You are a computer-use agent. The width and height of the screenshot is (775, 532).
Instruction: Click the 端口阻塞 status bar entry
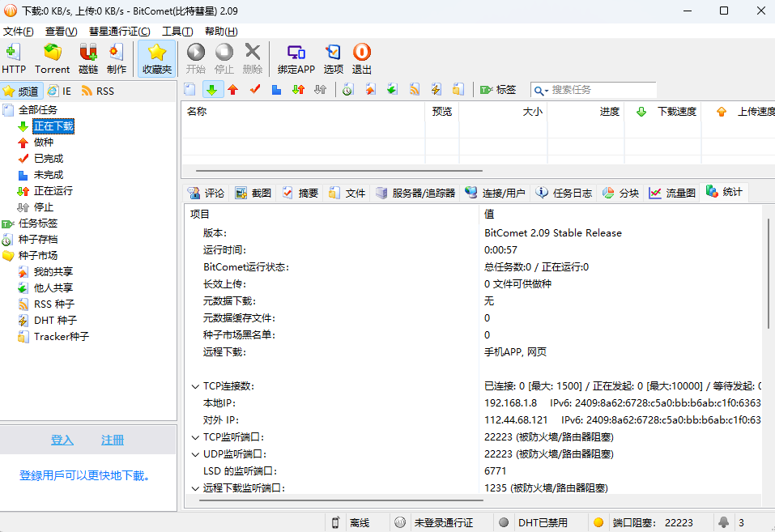(x=651, y=522)
